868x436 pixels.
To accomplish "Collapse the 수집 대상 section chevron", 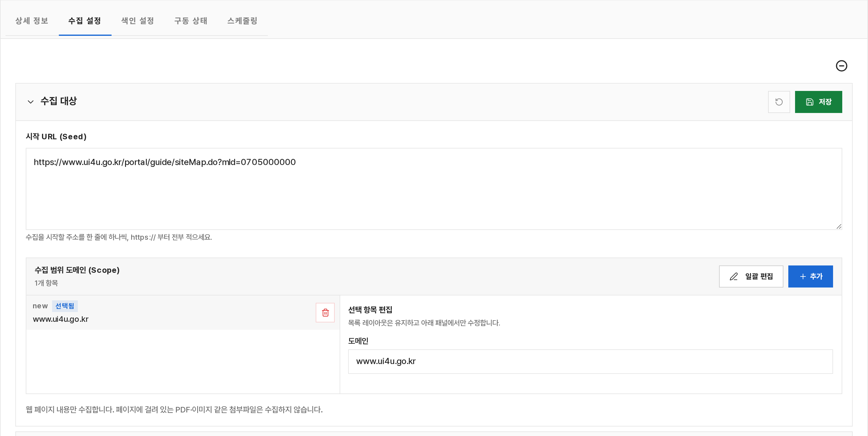I will tap(31, 102).
